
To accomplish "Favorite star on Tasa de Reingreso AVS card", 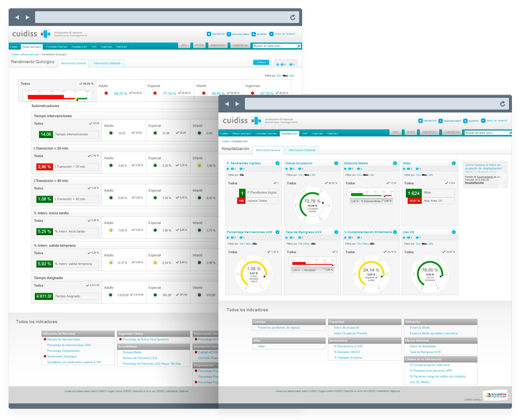I will point(287,238).
